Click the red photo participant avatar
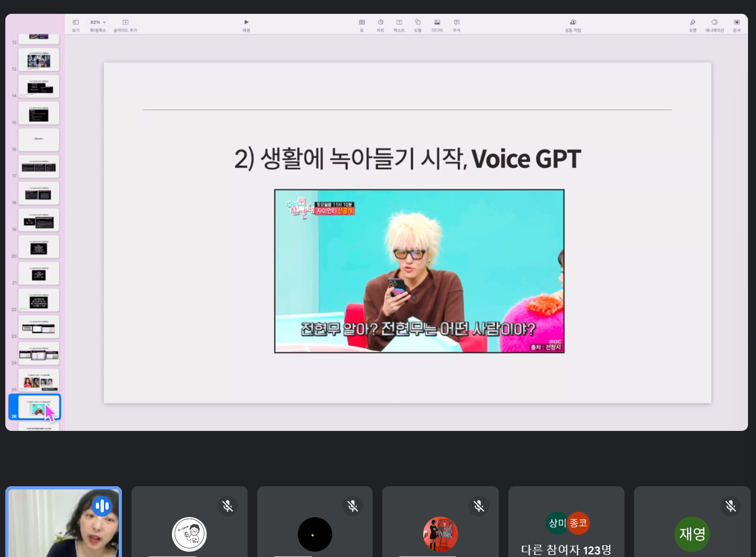The width and height of the screenshot is (756, 557). [x=440, y=534]
